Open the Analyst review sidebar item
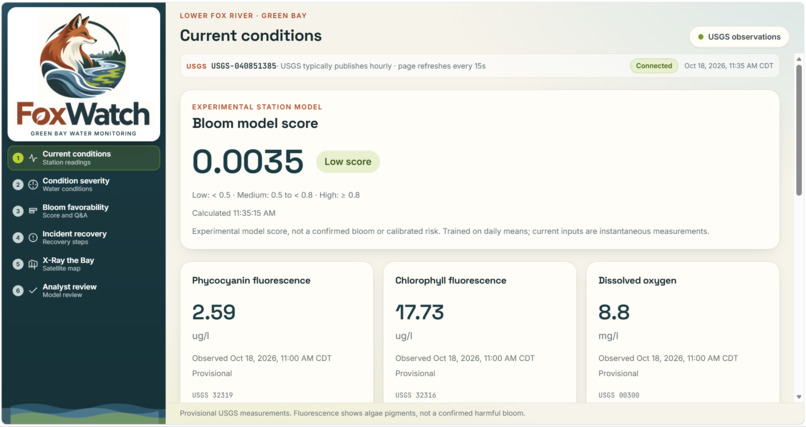 pyautogui.click(x=84, y=291)
